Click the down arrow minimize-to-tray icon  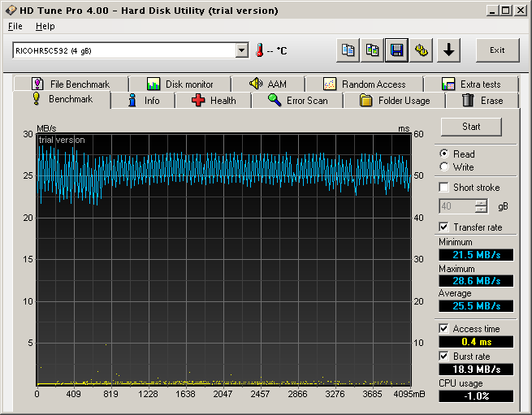[x=448, y=50]
